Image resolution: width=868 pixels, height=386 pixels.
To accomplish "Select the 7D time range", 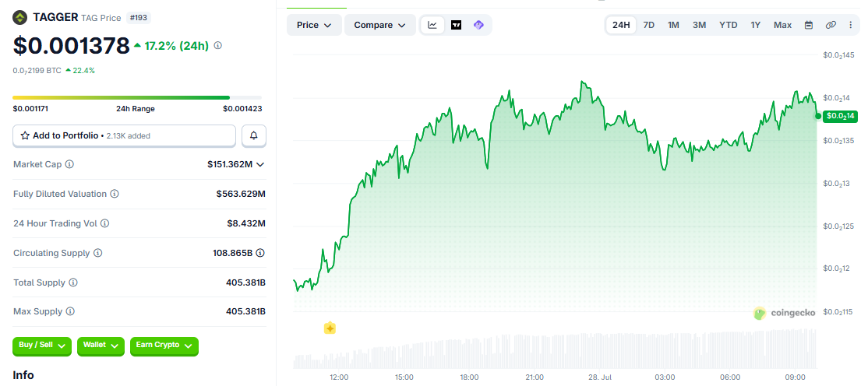I will [649, 25].
